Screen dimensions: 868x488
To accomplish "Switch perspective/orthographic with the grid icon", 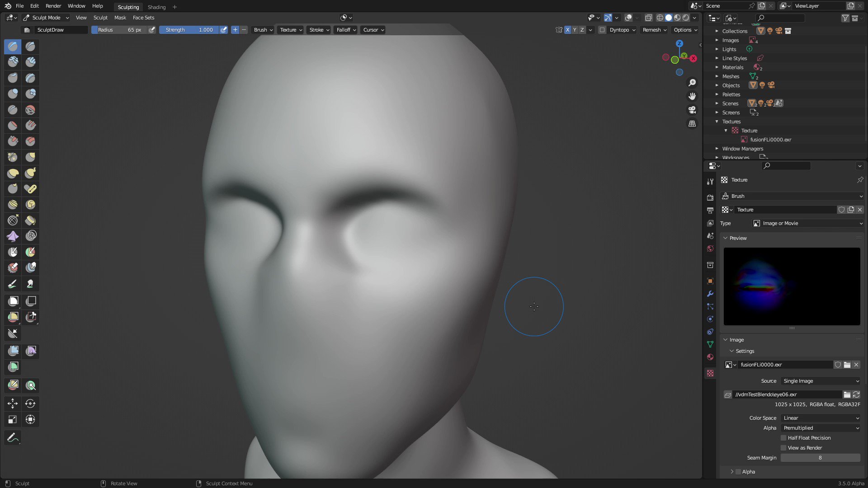I will click(x=692, y=123).
